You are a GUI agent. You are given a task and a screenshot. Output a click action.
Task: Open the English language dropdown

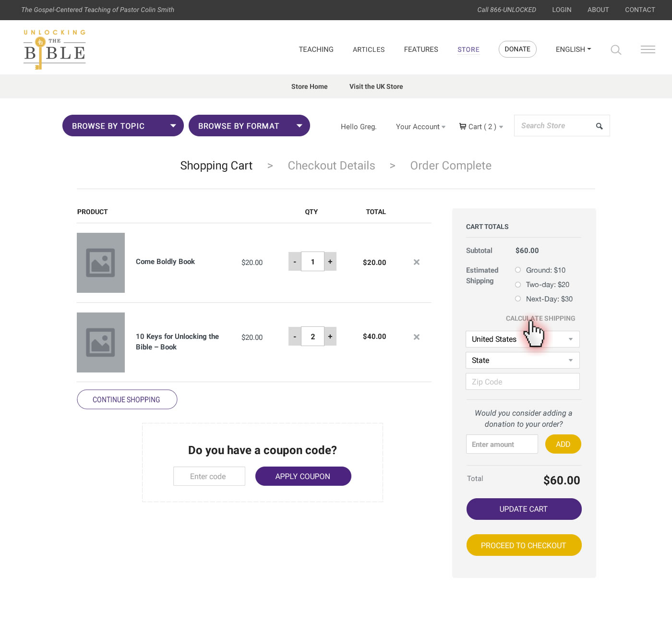point(573,49)
